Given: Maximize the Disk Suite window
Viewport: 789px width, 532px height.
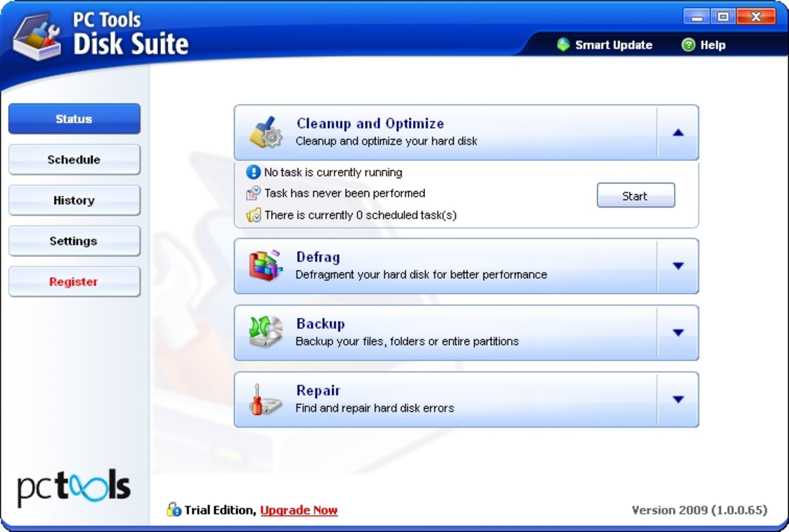Looking at the screenshot, I should (723, 17).
